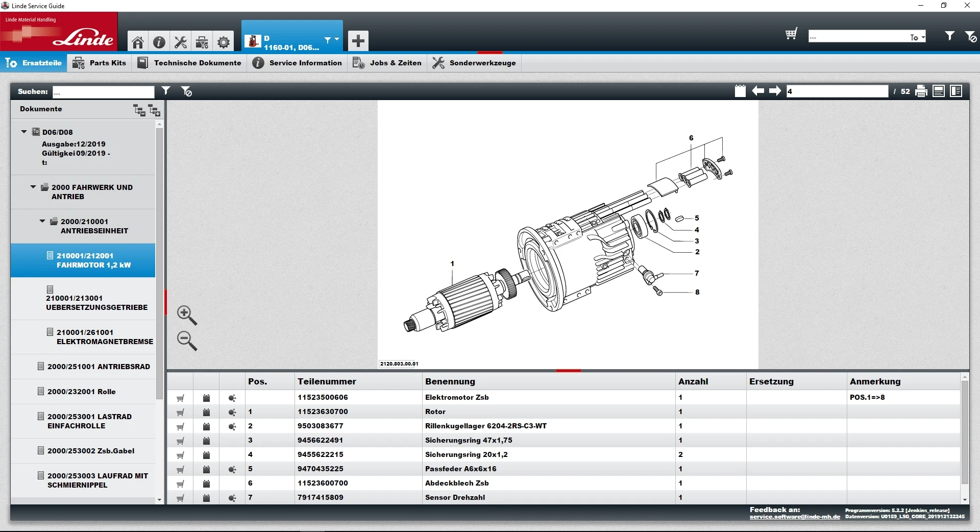Print the current parts page
The image size is (980, 532).
coord(921,91)
